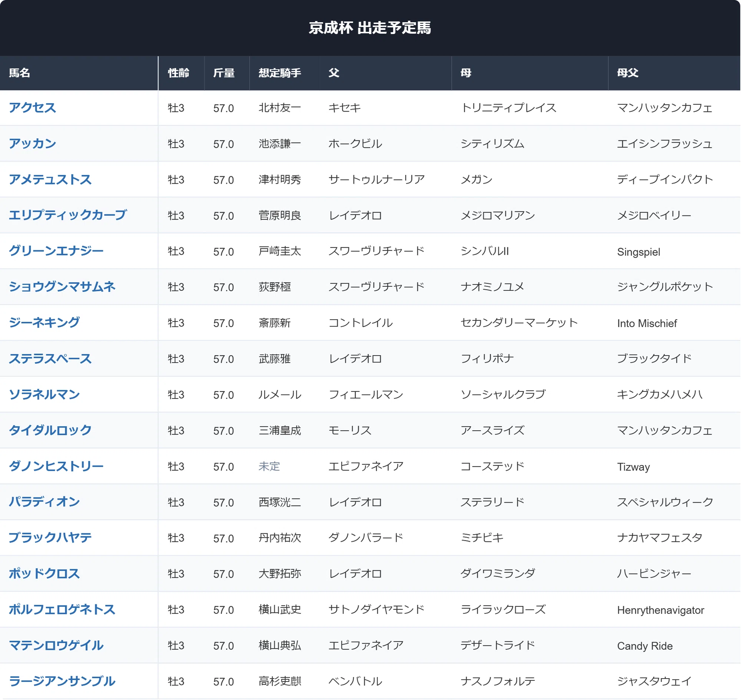Open the ダノンヒストリー horse link
The height and width of the screenshot is (700, 741).
click(x=56, y=466)
